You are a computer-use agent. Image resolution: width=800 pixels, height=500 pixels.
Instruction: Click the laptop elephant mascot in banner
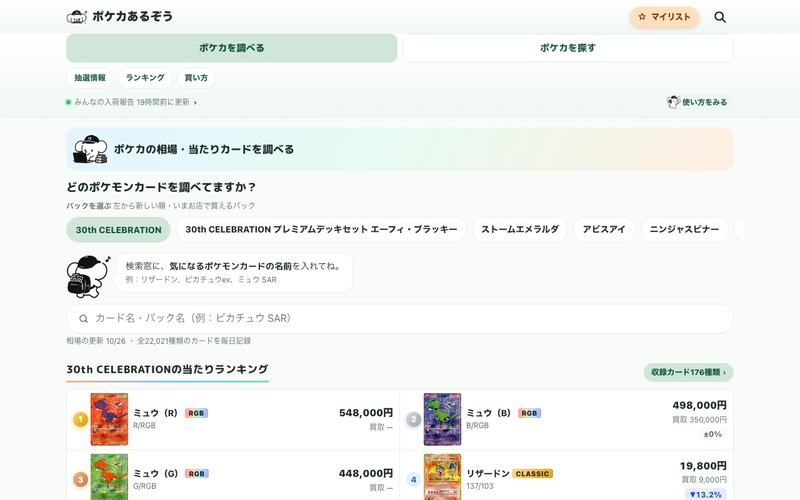click(x=90, y=149)
